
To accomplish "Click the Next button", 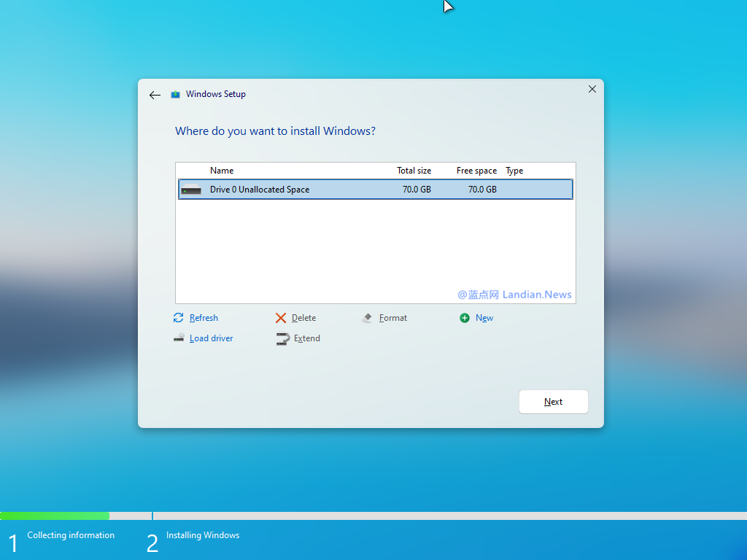I will point(553,402).
